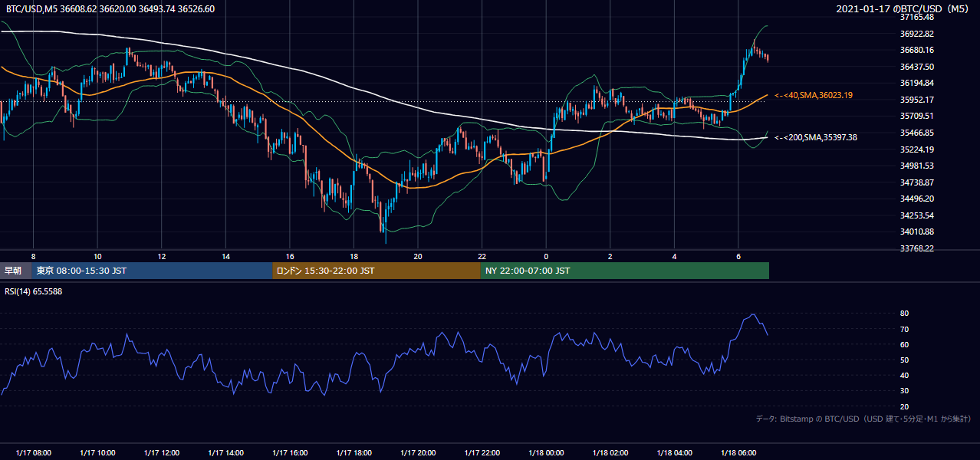Click date label 1/17 12:00

tap(162, 453)
